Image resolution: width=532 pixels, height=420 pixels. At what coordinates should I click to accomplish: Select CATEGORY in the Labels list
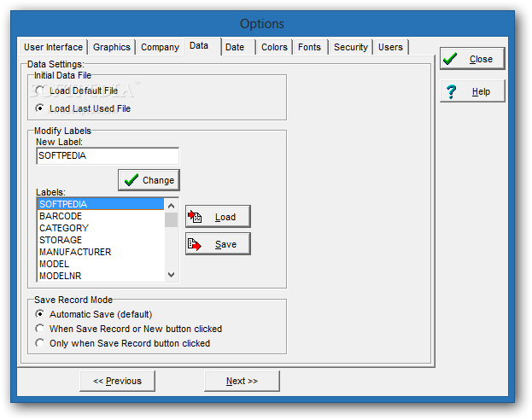coord(101,228)
